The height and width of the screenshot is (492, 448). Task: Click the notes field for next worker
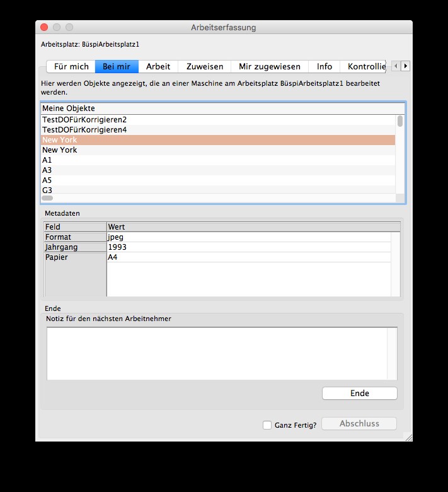217,353
